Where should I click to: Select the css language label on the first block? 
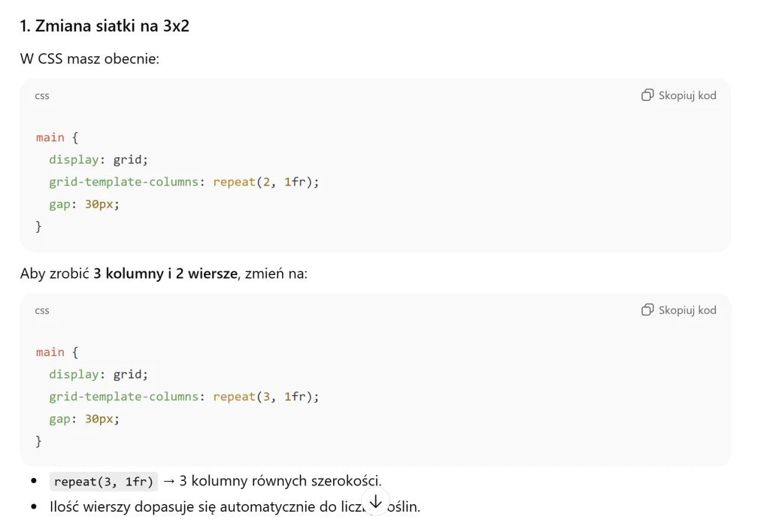[41, 95]
